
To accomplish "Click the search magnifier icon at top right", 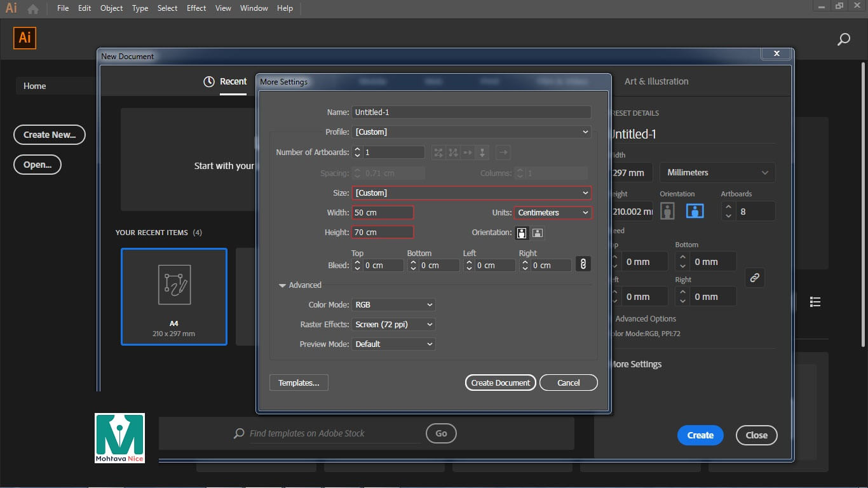I will click(x=843, y=40).
